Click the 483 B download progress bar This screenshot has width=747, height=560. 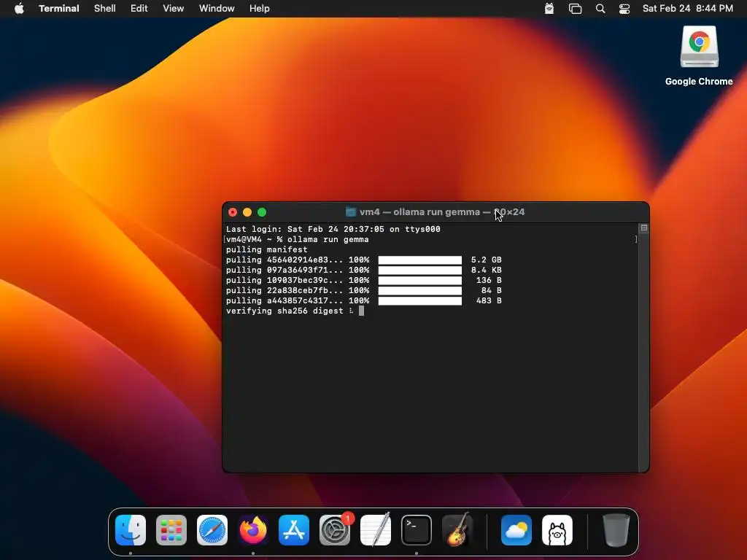(x=420, y=301)
